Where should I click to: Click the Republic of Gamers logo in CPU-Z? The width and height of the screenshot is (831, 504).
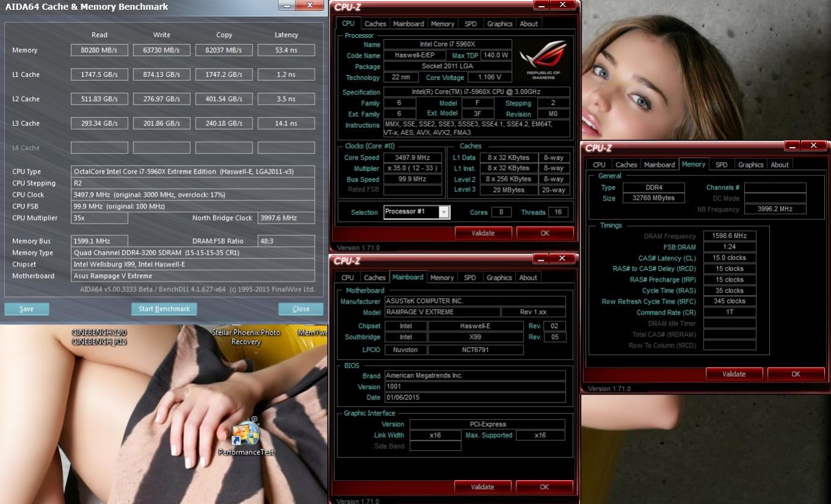click(543, 60)
